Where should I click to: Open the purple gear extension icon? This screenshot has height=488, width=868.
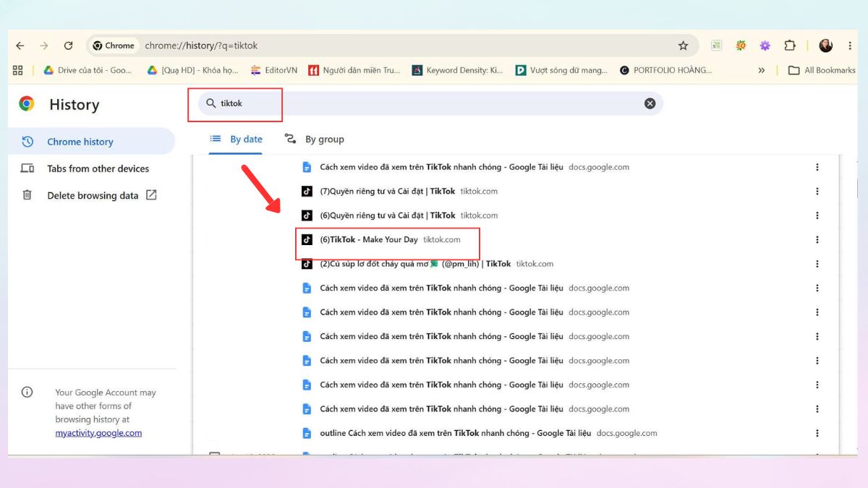(765, 46)
